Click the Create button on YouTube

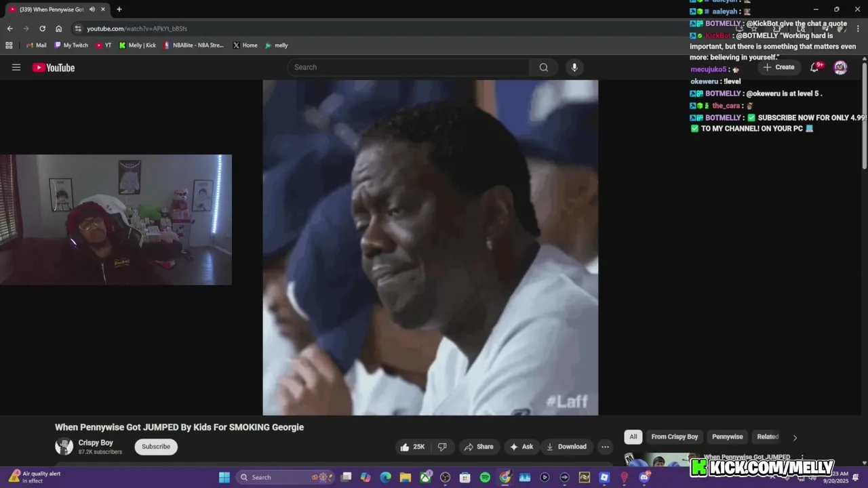tap(778, 67)
